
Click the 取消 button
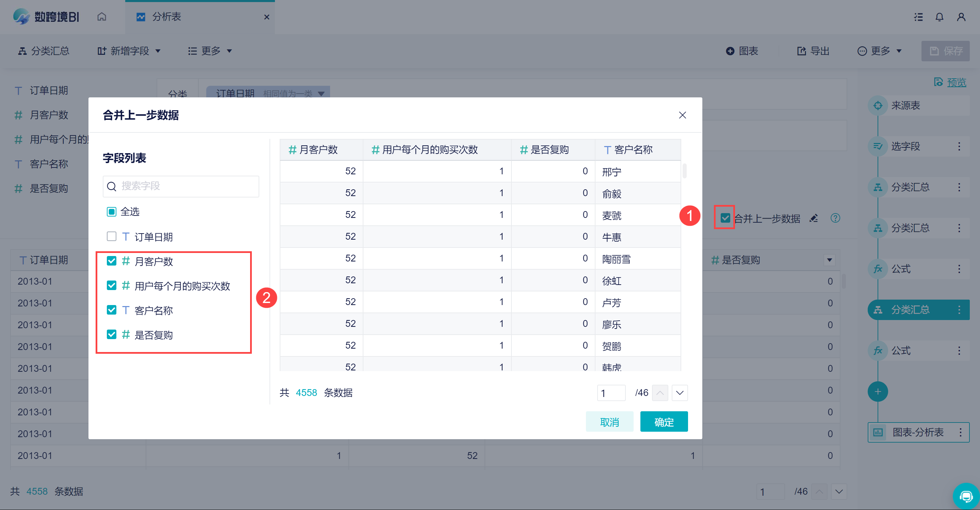point(609,422)
